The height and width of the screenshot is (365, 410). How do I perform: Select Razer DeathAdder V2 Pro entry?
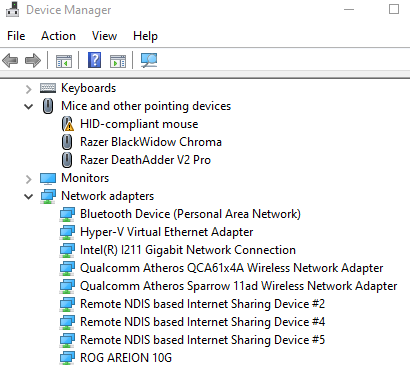145,160
